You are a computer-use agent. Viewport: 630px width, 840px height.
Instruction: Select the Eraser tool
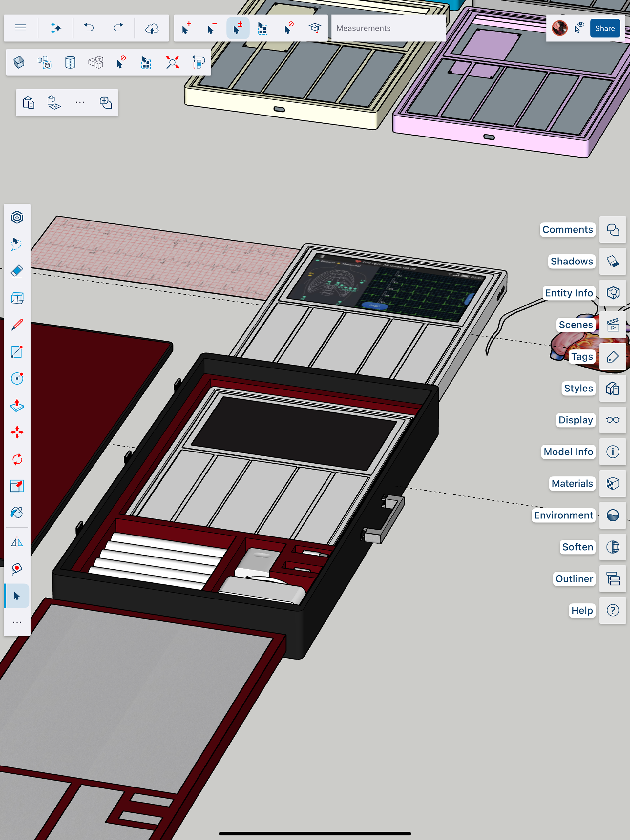click(x=17, y=271)
